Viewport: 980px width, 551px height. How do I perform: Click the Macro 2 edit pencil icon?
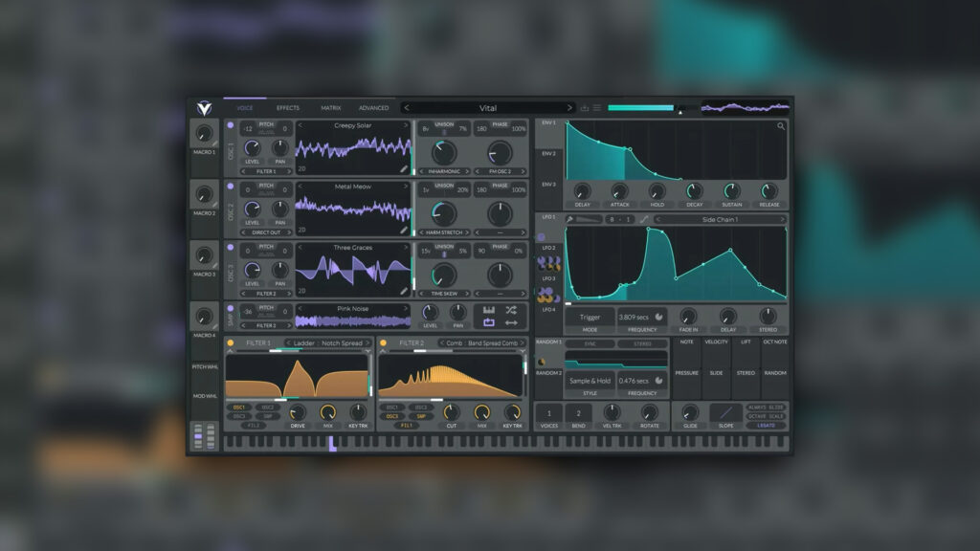click(215, 205)
